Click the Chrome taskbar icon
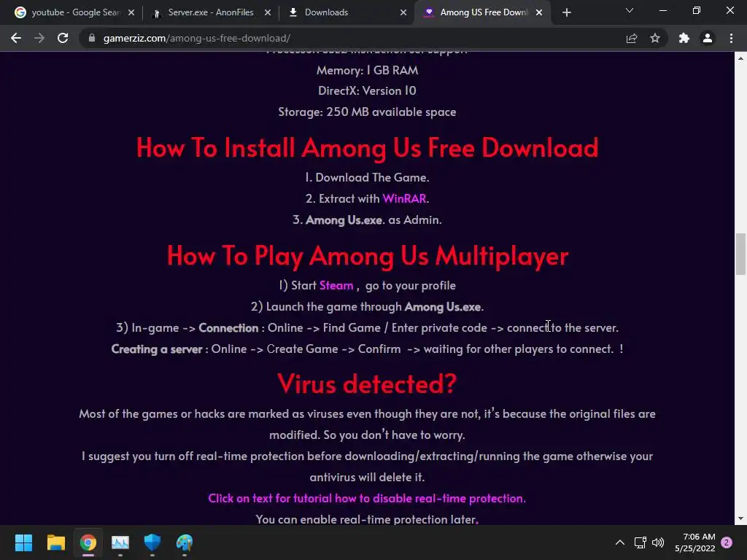 (x=88, y=542)
